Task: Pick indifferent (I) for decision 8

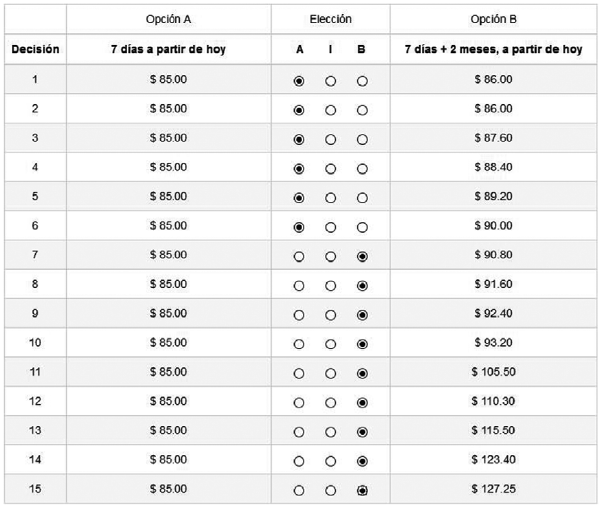Action: coord(330,286)
